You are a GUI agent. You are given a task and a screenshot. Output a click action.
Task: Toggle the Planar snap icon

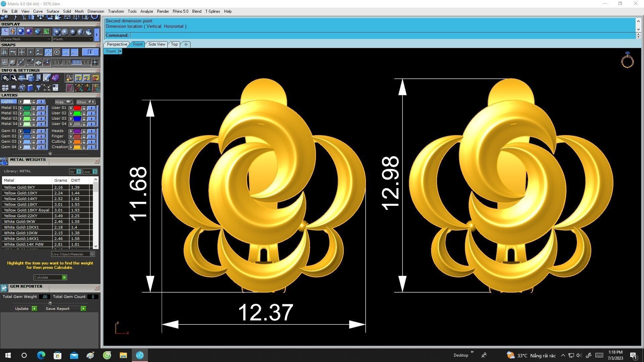tap(39, 62)
